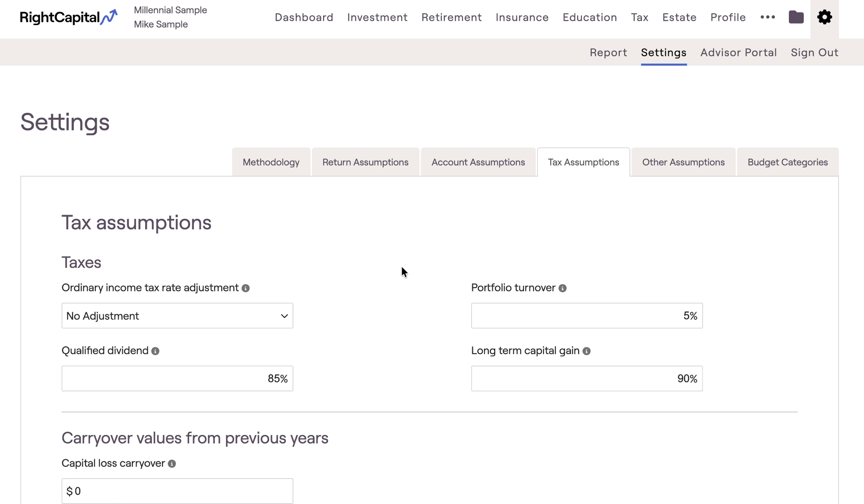The image size is (864, 504).
Task: Select the Methodology tab
Action: point(271,162)
